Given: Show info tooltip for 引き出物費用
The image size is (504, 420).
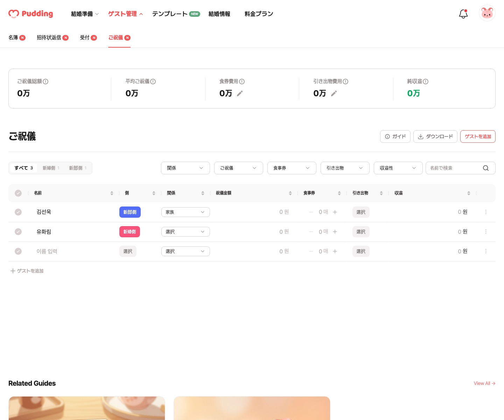Looking at the screenshot, I should click(x=345, y=82).
